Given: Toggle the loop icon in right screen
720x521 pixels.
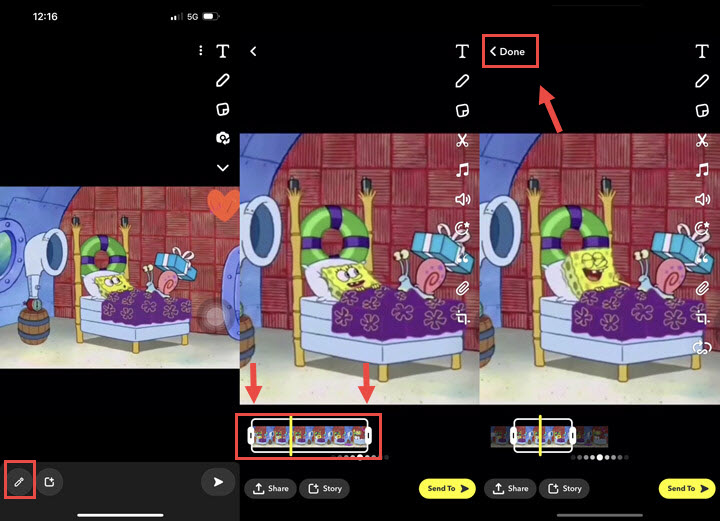Looking at the screenshot, I should tap(702, 347).
